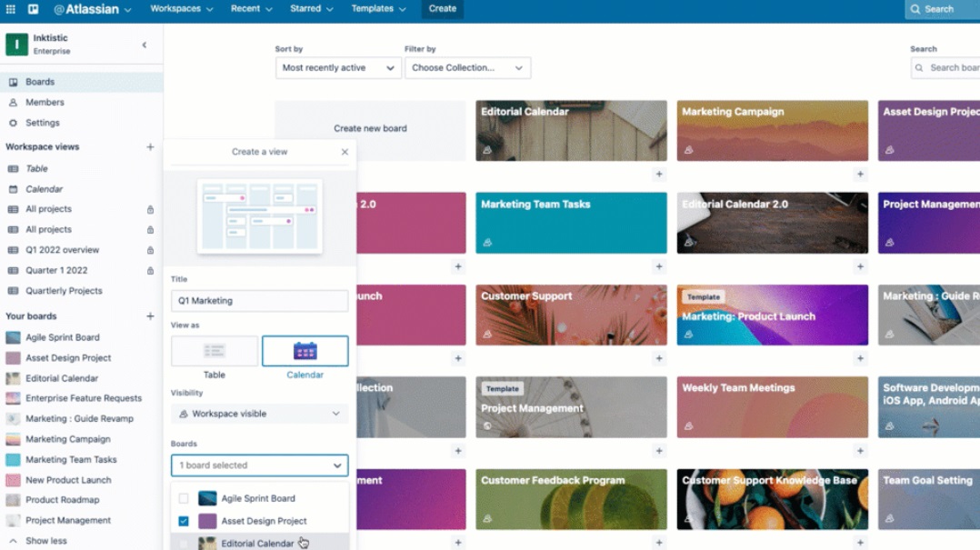Open the Workspace visible visibility dropdown
Screen dimensions: 980x550
pos(259,414)
